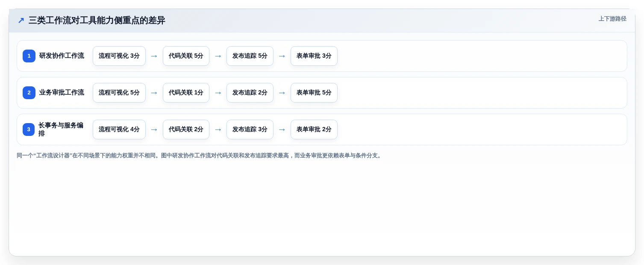Select 流程可视化 5分 node
Viewport: 644px width, 265px height.
click(x=119, y=93)
